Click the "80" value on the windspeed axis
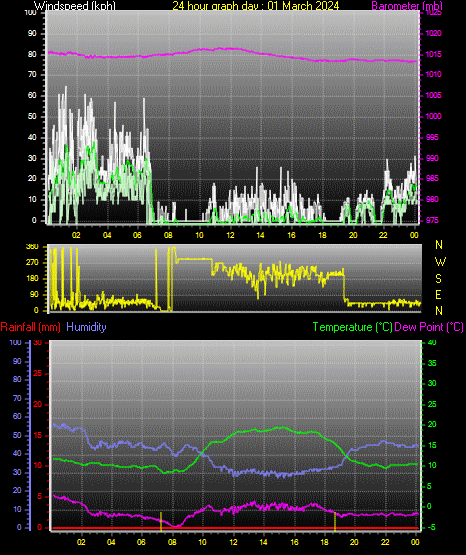 coord(32,55)
